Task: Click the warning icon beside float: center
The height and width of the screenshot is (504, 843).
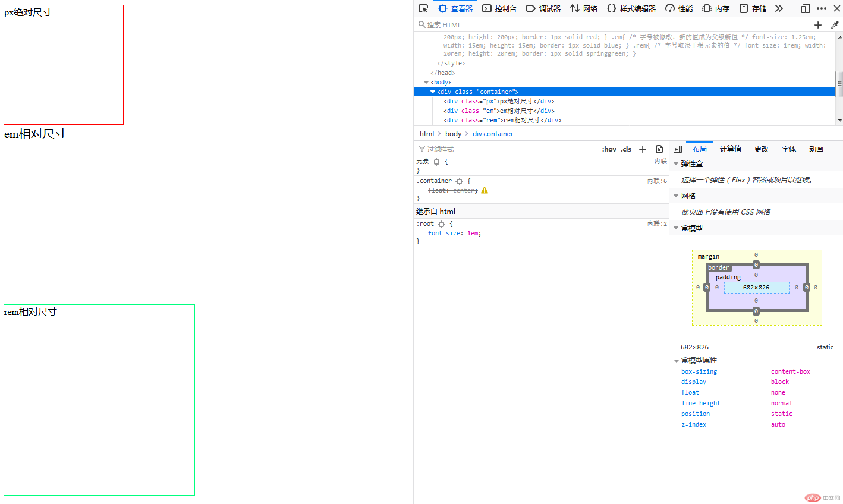Action: 485,190
